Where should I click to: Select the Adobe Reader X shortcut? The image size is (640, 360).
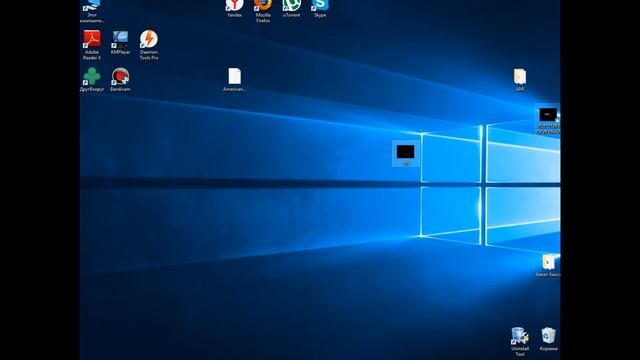pos(92,45)
